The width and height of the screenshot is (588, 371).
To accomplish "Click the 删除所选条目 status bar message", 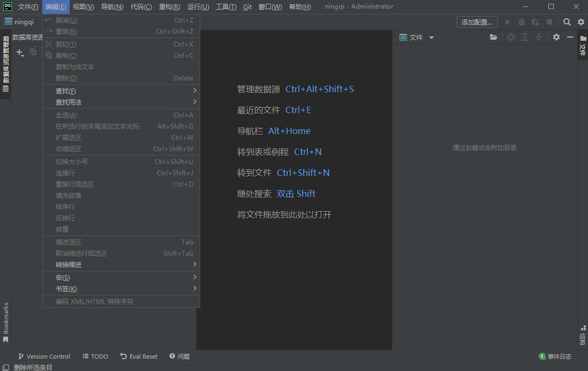I will [33, 367].
